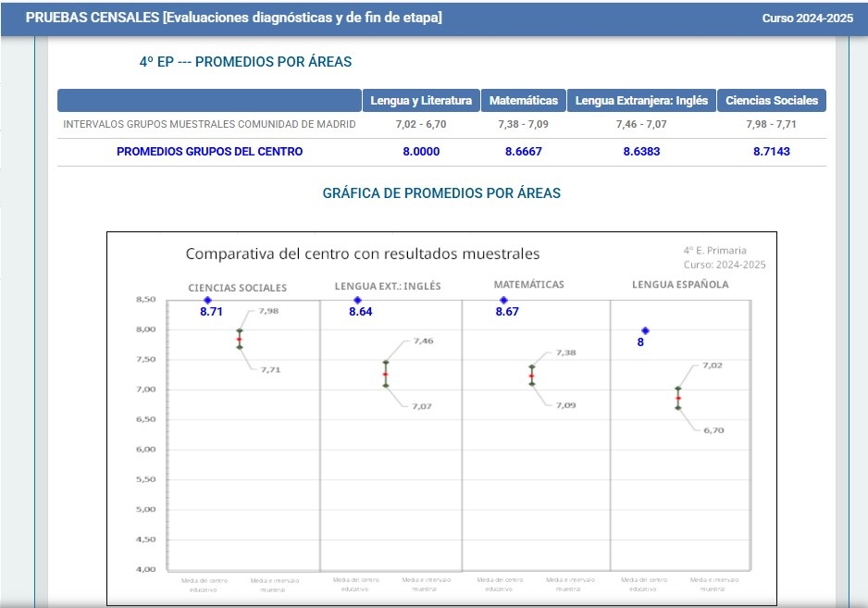868x608 pixels.
Task: Select the Matemáticas column header in table
Action: [524, 101]
